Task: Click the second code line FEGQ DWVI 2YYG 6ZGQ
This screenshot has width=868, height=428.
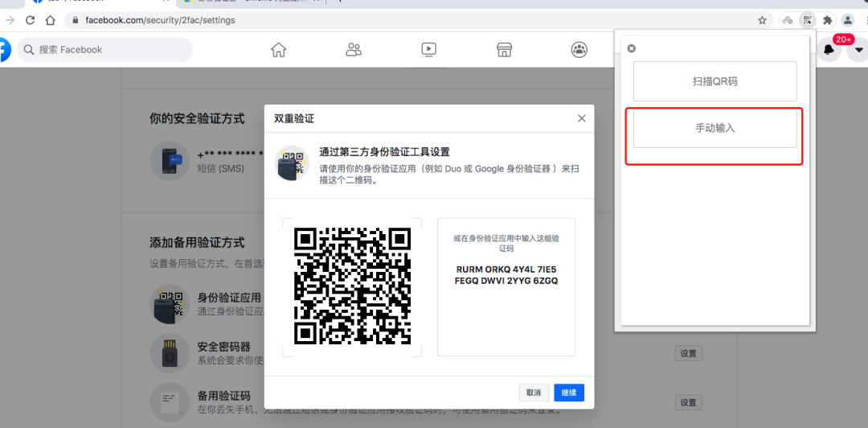Action: 506,281
